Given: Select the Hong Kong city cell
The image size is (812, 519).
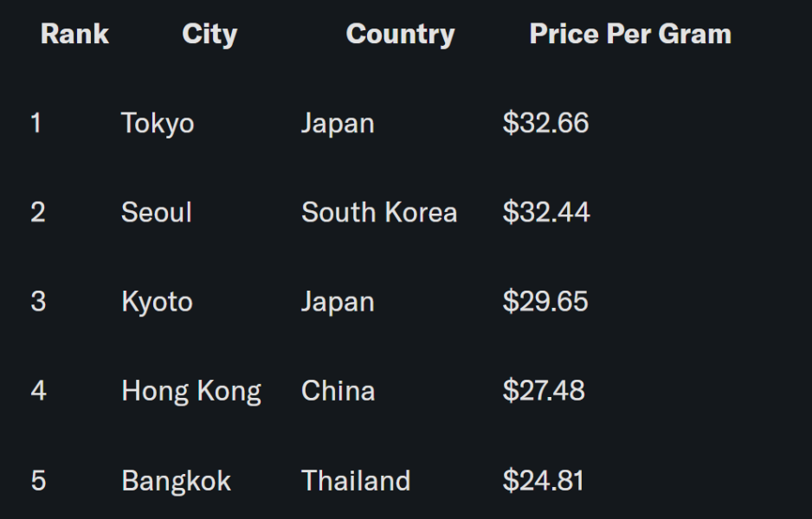Looking at the screenshot, I should [191, 392].
